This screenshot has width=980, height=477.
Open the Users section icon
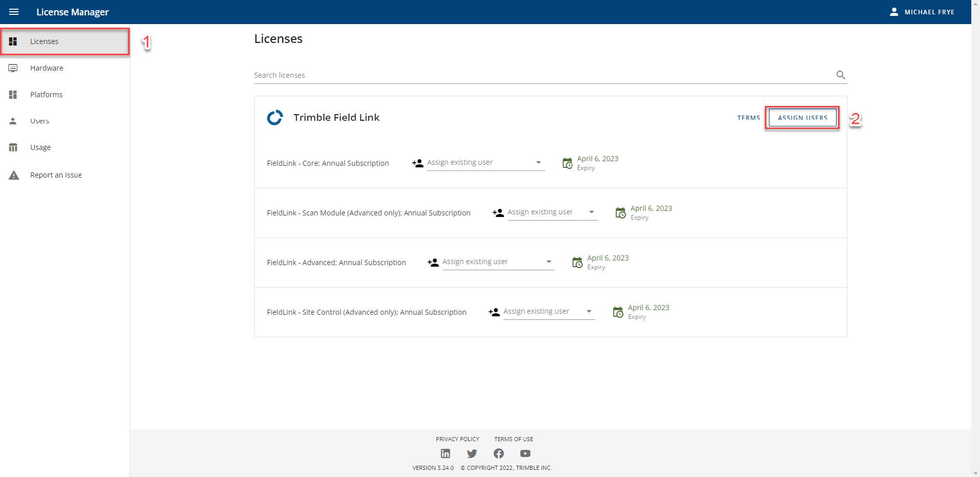(x=13, y=121)
